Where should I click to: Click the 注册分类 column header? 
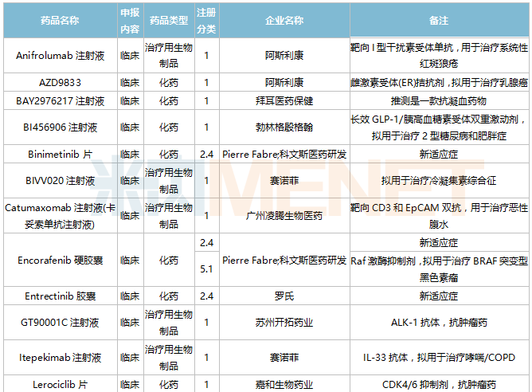pyautogui.click(x=206, y=21)
